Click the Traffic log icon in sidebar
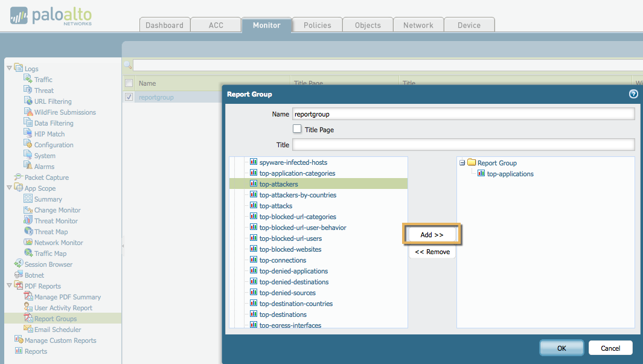This screenshot has width=643, height=364. tap(28, 78)
